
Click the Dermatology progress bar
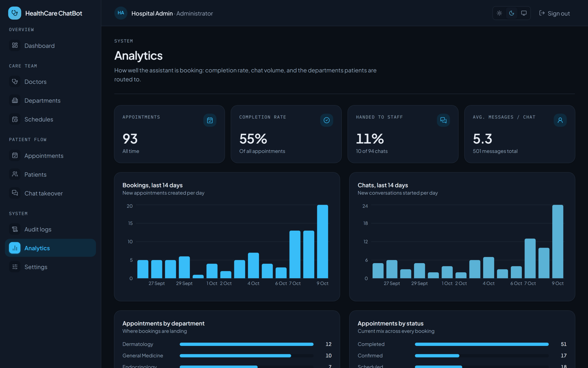tap(246, 344)
